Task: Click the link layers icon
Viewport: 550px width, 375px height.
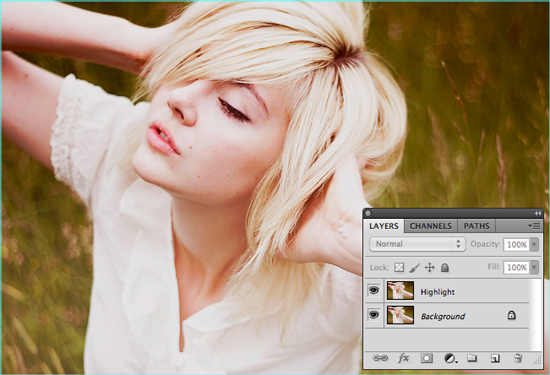Action: pos(380,358)
